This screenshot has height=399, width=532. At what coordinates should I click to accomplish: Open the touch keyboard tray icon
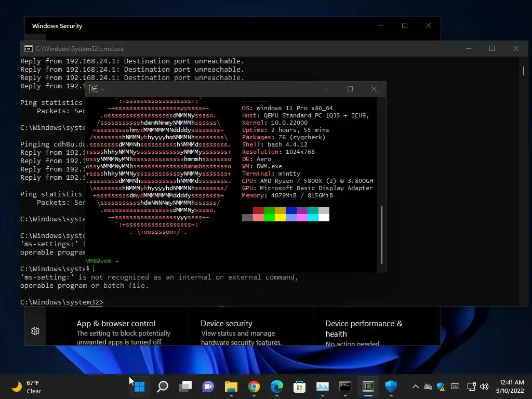(455, 387)
